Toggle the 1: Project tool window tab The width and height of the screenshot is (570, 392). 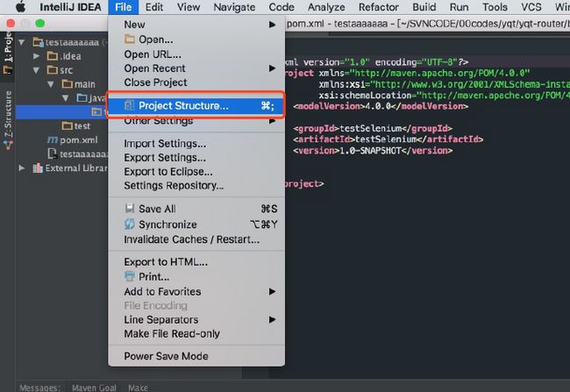pos(8,53)
